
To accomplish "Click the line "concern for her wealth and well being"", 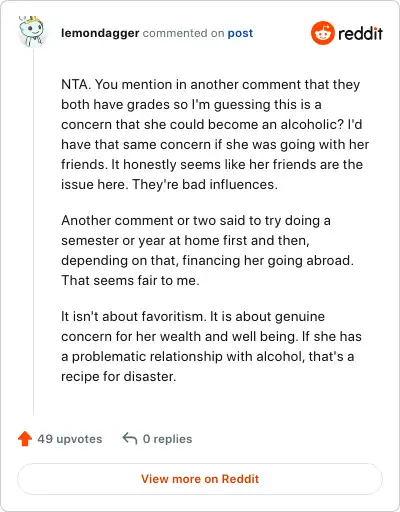I will tap(179, 336).
